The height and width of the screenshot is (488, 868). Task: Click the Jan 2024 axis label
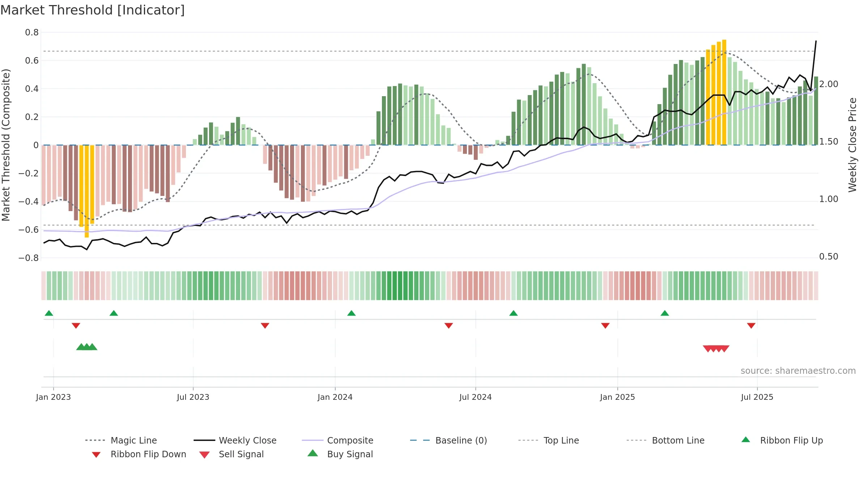pos(335,397)
